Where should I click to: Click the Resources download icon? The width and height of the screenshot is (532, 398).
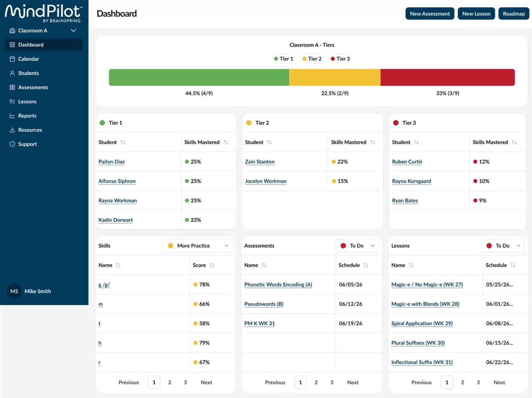12,130
